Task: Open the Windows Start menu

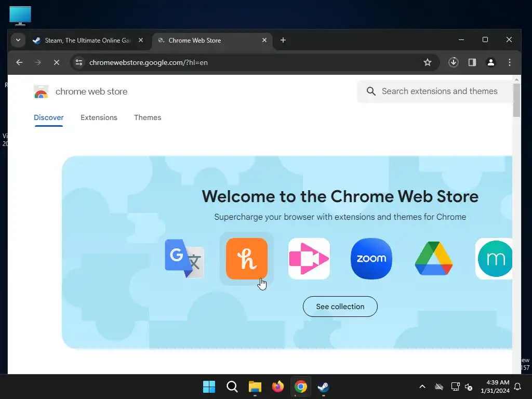Action: [x=209, y=387]
